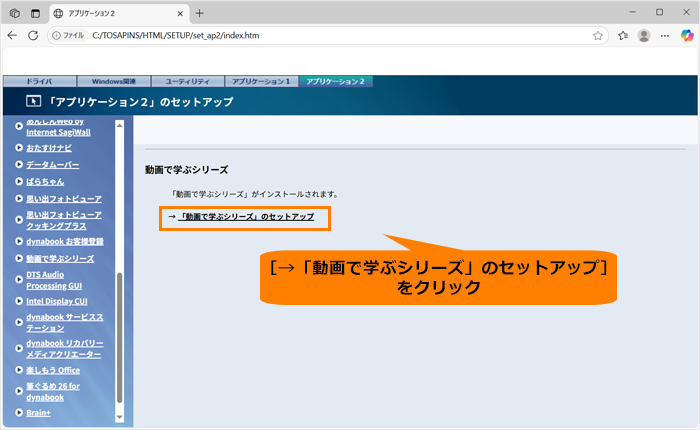Click bullet icon beside DTS Audio Processing GUI

click(19, 280)
